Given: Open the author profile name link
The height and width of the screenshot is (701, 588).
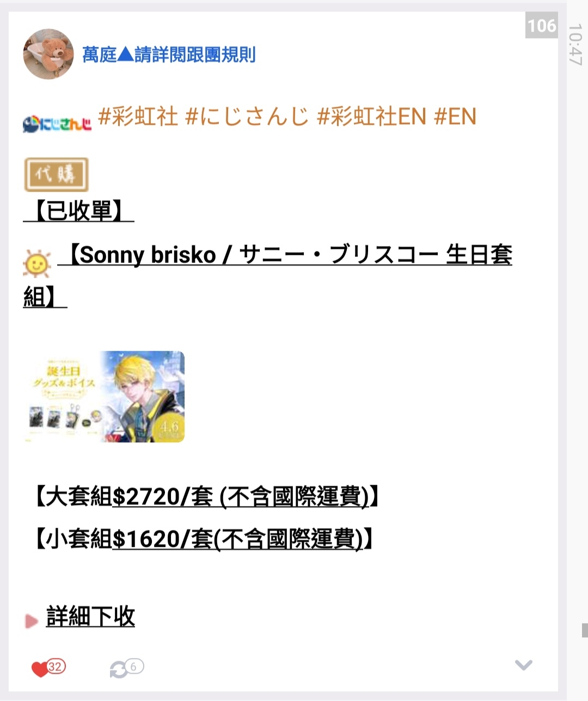Looking at the screenshot, I should pos(169,54).
